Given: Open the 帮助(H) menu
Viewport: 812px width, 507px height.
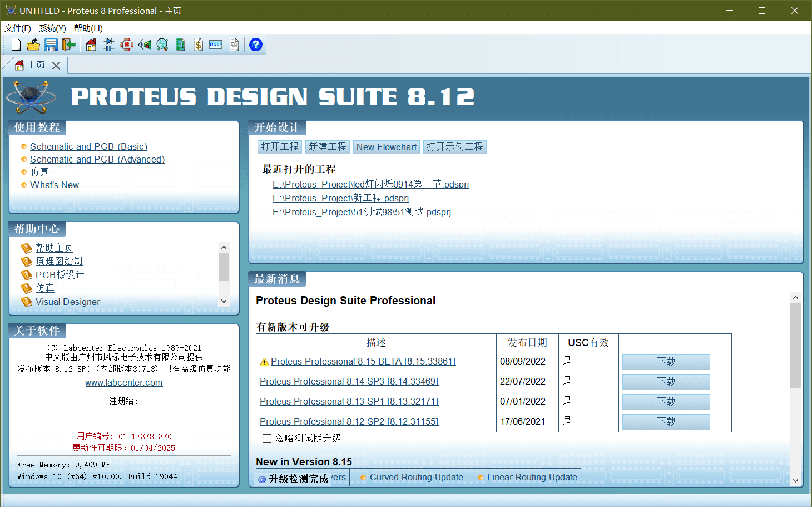Looking at the screenshot, I should tap(88, 28).
